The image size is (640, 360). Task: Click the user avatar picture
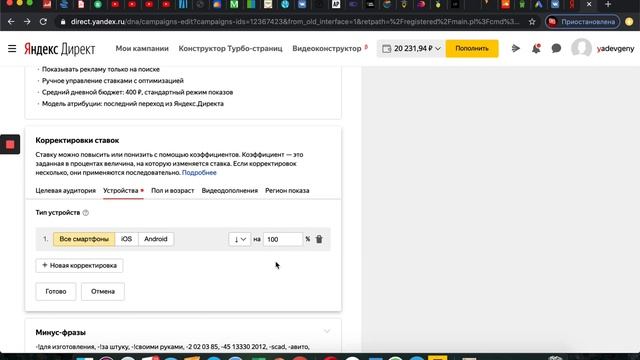point(581,48)
